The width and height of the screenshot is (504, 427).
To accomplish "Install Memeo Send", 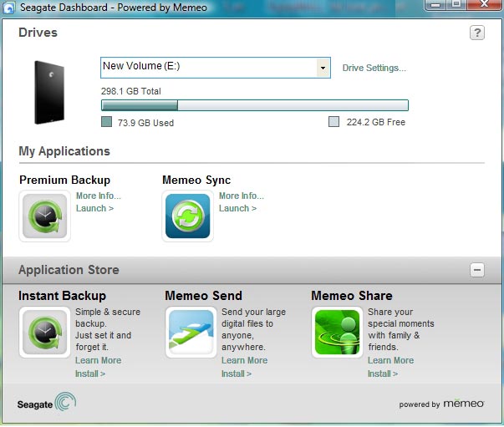I will point(237,374).
